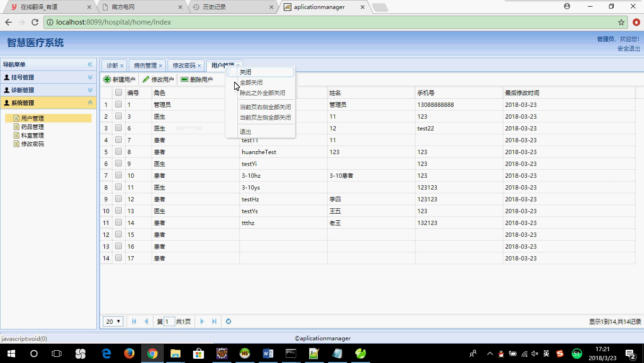Open Chrome user profile icon
The image size is (644, 363).
click(x=567, y=6)
